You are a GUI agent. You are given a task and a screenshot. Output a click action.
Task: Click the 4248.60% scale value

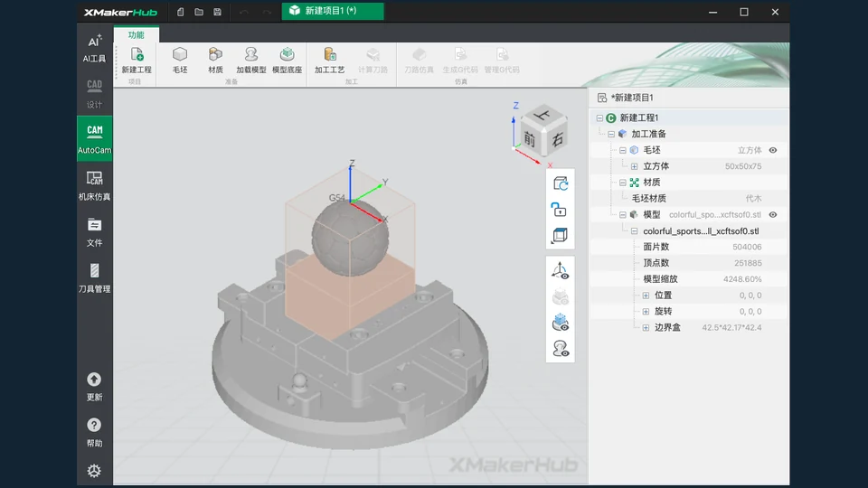tap(742, 279)
